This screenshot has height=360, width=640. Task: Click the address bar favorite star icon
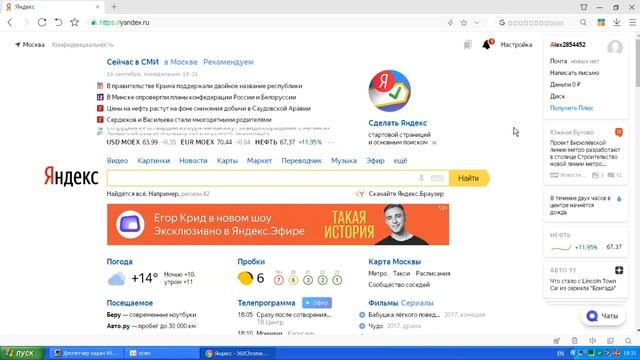coord(464,23)
